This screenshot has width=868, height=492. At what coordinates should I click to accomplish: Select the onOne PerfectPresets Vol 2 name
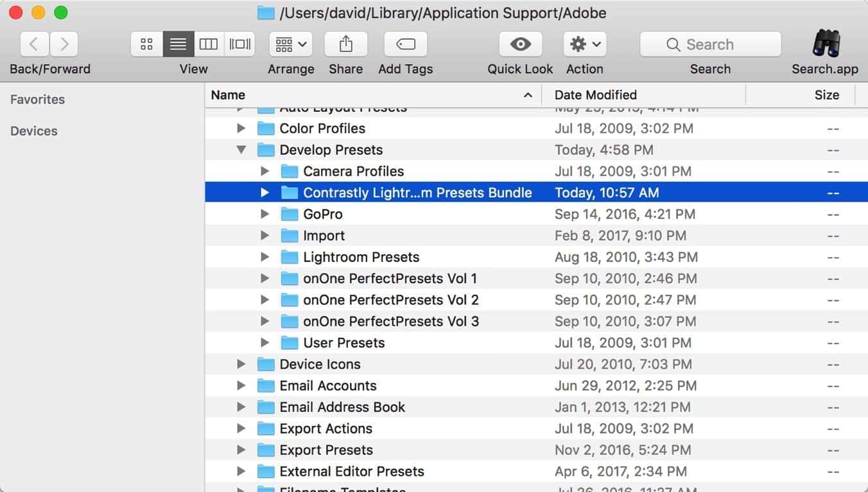coord(391,300)
